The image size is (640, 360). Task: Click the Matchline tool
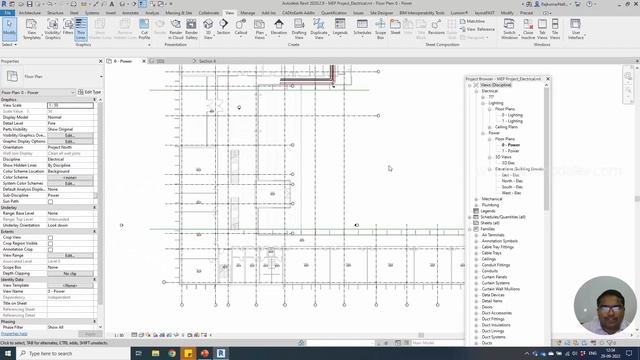point(472,21)
